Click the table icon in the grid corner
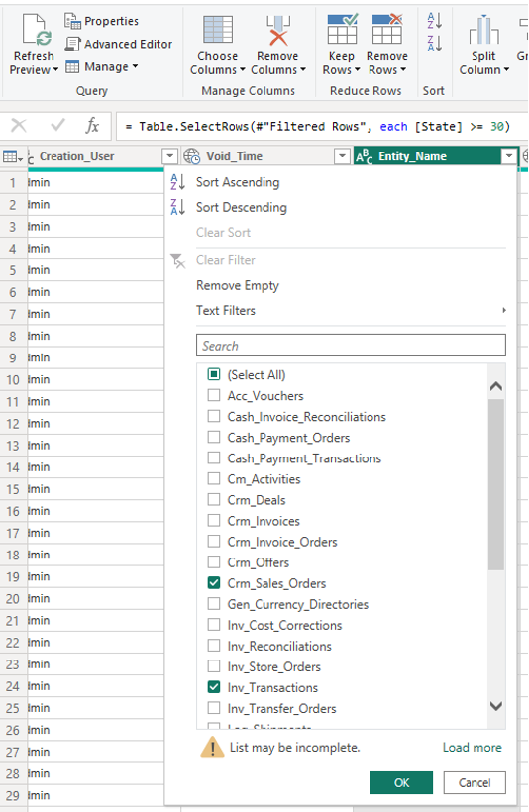The image size is (529, 812). 9,156
